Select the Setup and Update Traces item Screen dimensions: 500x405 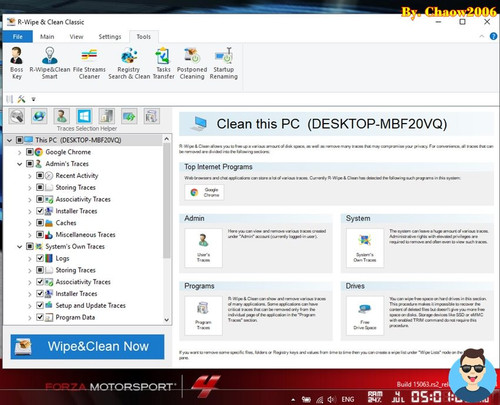point(91,305)
